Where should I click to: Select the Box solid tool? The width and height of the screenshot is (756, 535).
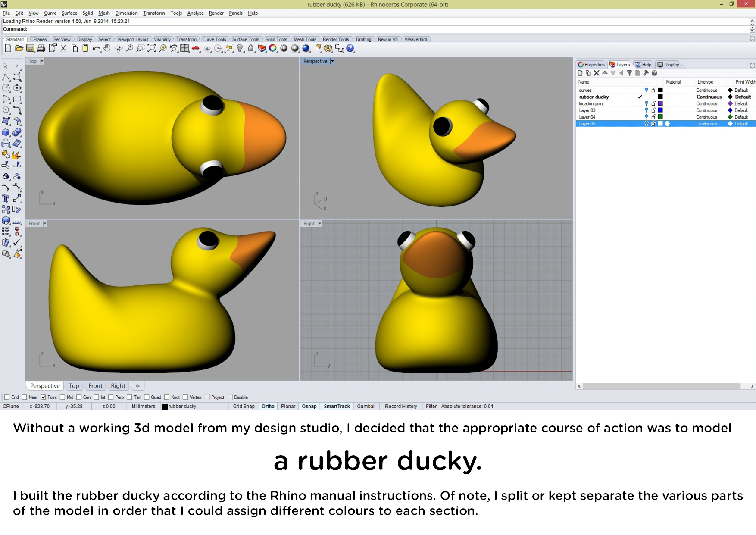(x=6, y=132)
